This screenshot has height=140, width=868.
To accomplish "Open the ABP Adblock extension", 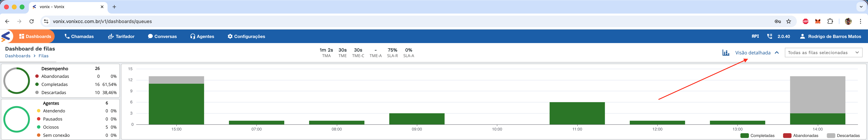I will click(806, 21).
